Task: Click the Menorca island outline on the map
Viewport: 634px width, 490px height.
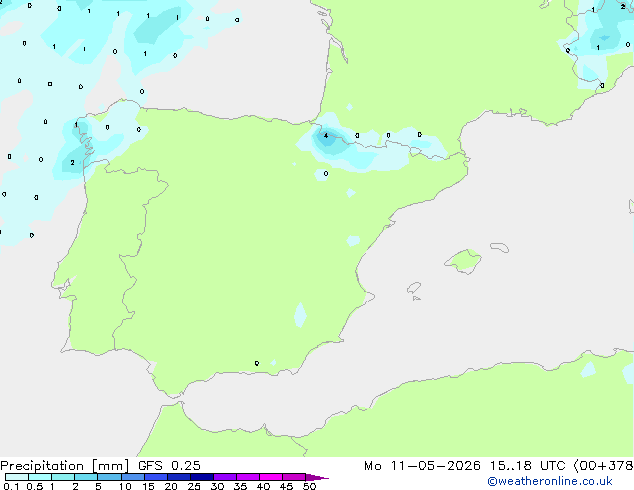Action: [x=499, y=247]
